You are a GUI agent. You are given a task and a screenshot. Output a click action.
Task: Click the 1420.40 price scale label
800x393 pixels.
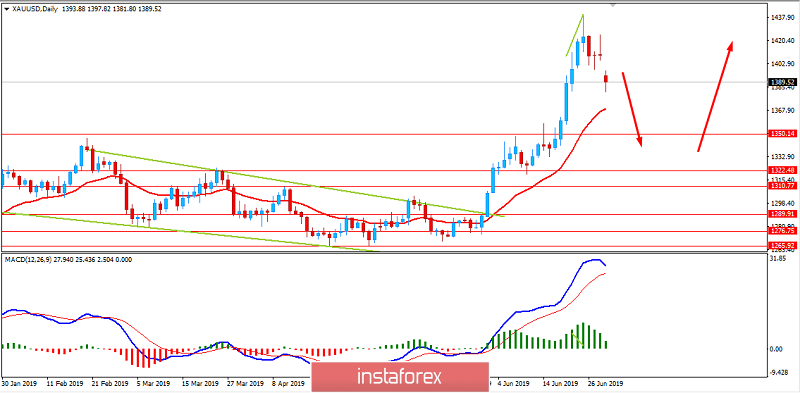click(784, 40)
